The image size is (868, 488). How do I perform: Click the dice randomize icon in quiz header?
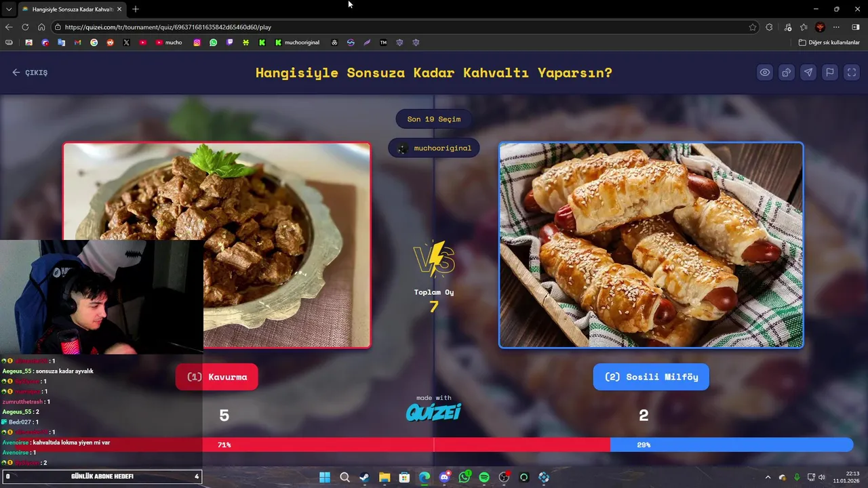click(787, 73)
